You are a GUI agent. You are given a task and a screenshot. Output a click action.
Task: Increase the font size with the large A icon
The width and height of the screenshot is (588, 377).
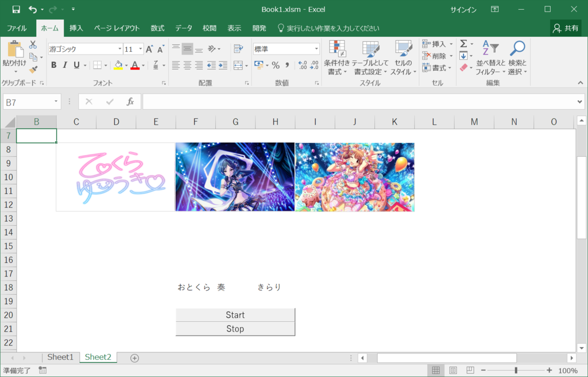149,49
